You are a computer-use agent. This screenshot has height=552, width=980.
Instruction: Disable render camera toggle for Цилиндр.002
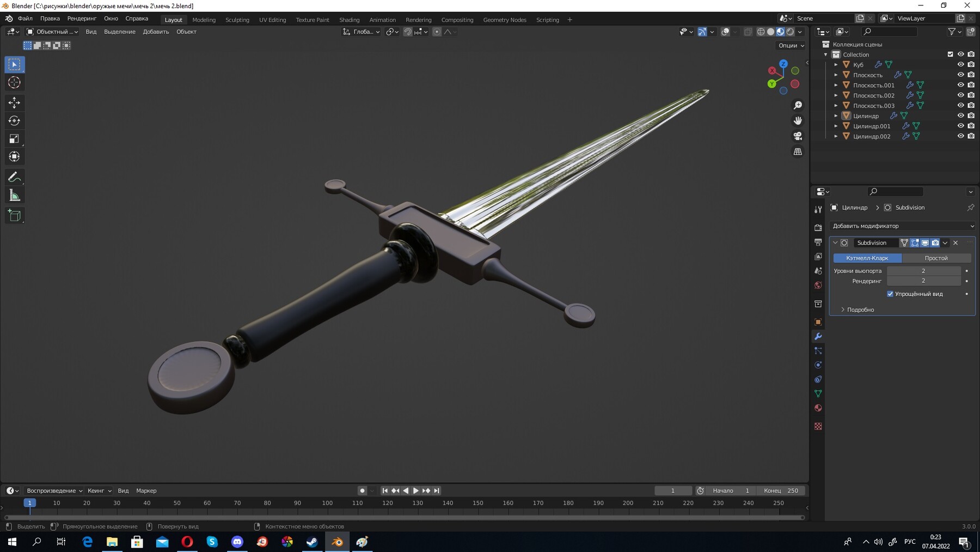971,136
